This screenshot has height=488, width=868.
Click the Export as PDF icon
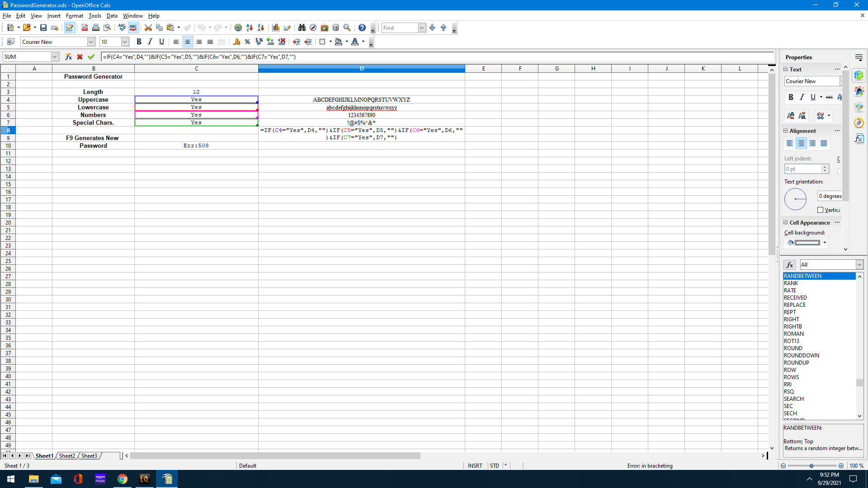[85, 28]
